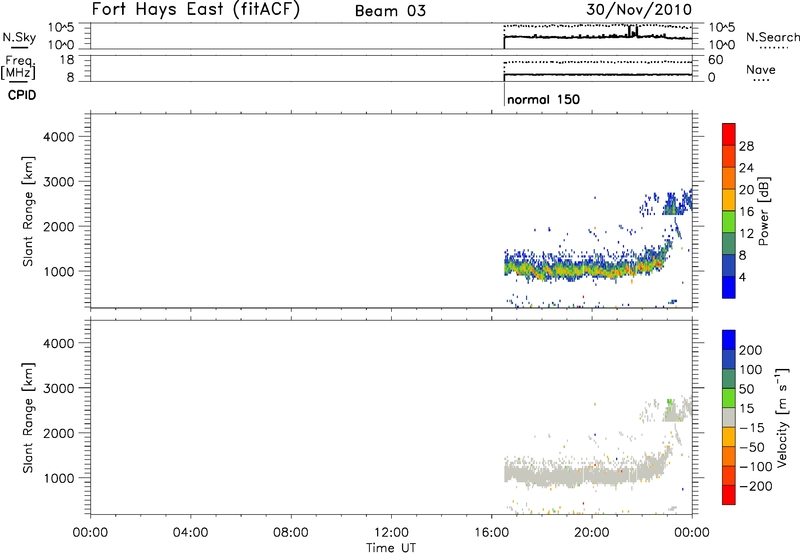Click 'Slant Range [km]' label of the velocity panel
The width and height of the screenshot is (800, 554).
tap(28, 418)
